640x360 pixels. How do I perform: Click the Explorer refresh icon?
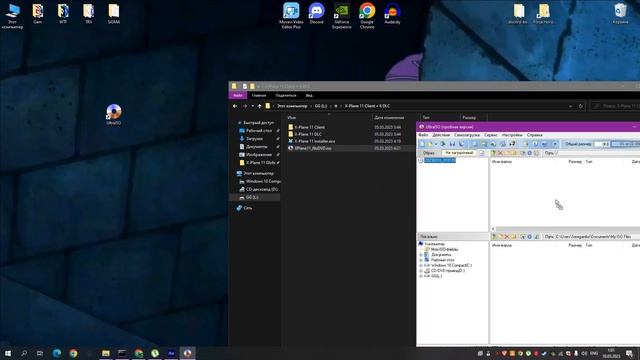pyautogui.click(x=581, y=106)
